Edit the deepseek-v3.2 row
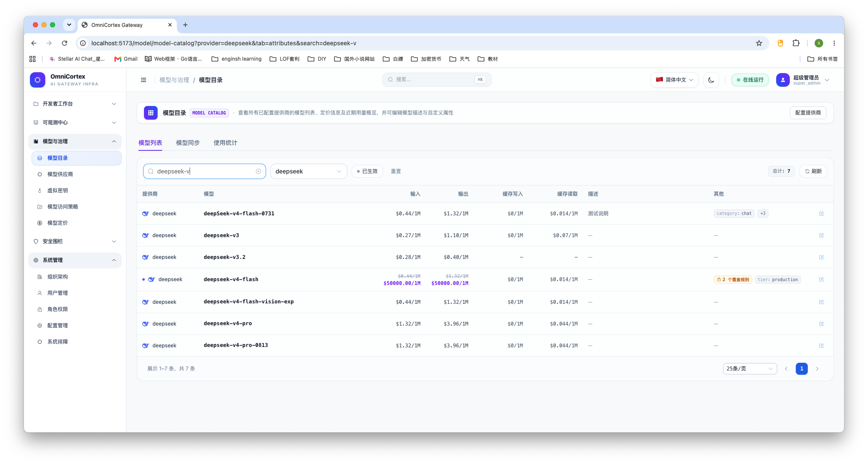This screenshot has height=464, width=868. pos(821,257)
